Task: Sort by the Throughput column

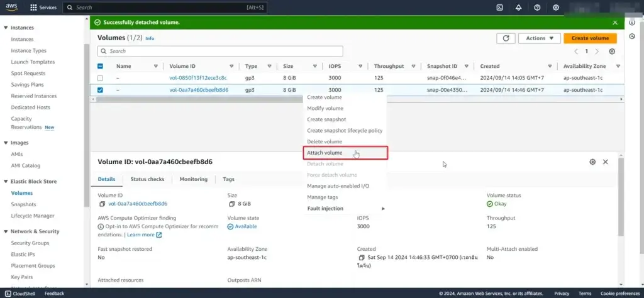Action: (413, 66)
